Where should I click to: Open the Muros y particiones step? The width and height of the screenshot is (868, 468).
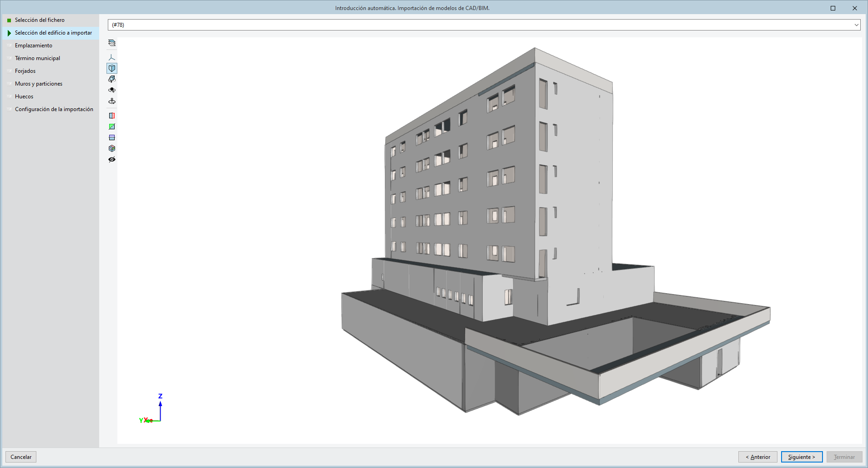(x=50, y=84)
